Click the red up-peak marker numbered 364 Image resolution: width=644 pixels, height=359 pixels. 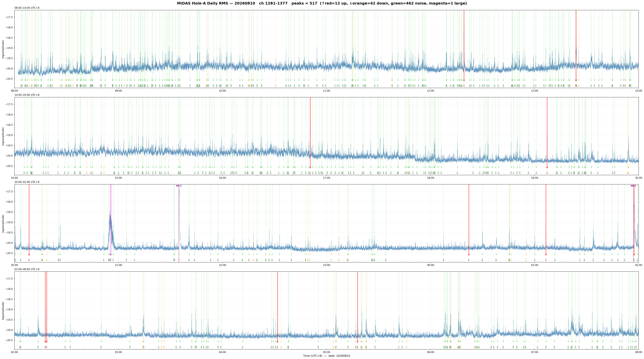[x=29, y=254]
